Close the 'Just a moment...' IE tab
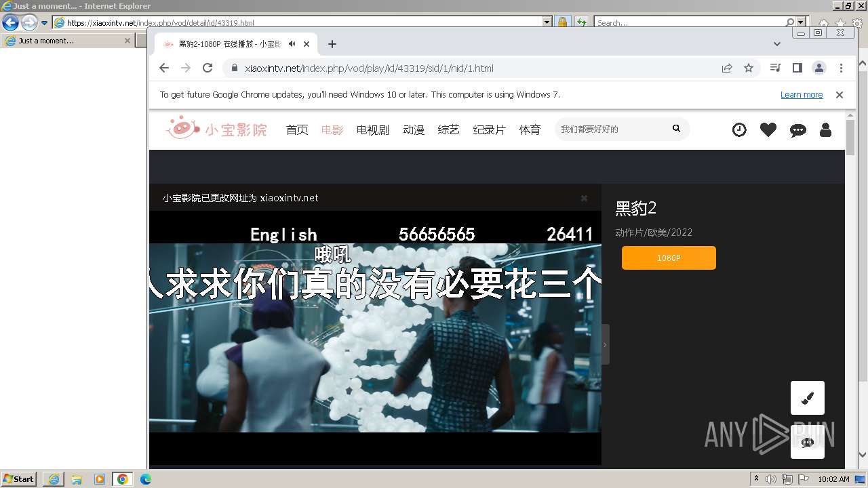868x488 pixels. 127,41
